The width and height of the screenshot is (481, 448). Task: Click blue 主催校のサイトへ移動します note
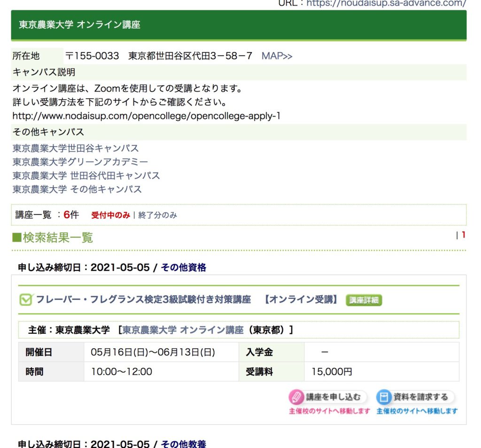click(417, 411)
